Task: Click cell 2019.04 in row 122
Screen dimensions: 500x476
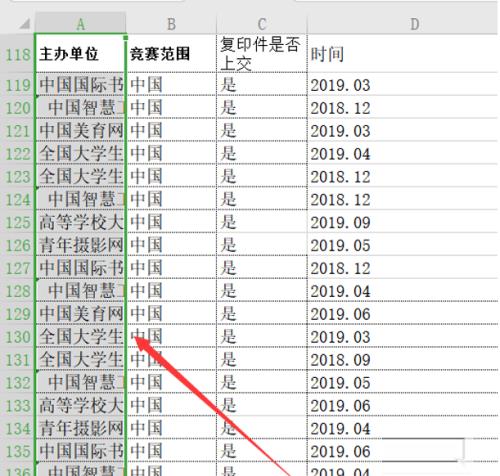Action: click(403, 153)
